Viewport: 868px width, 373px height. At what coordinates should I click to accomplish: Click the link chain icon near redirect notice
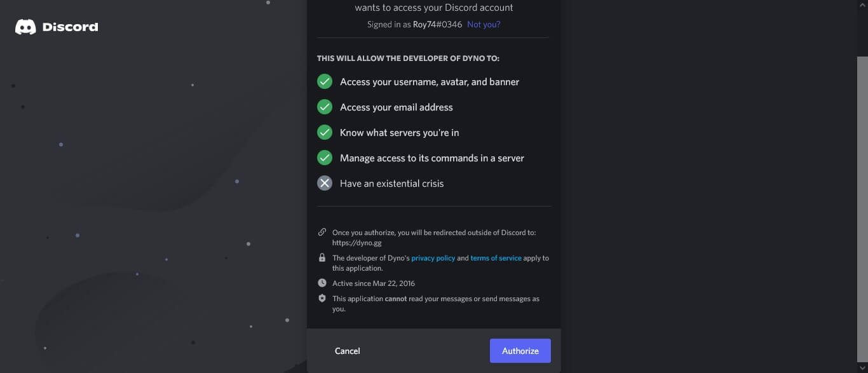(322, 232)
